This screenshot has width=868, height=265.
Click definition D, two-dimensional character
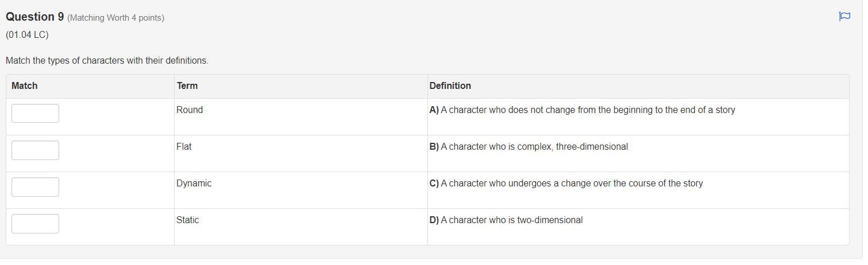[506, 220]
